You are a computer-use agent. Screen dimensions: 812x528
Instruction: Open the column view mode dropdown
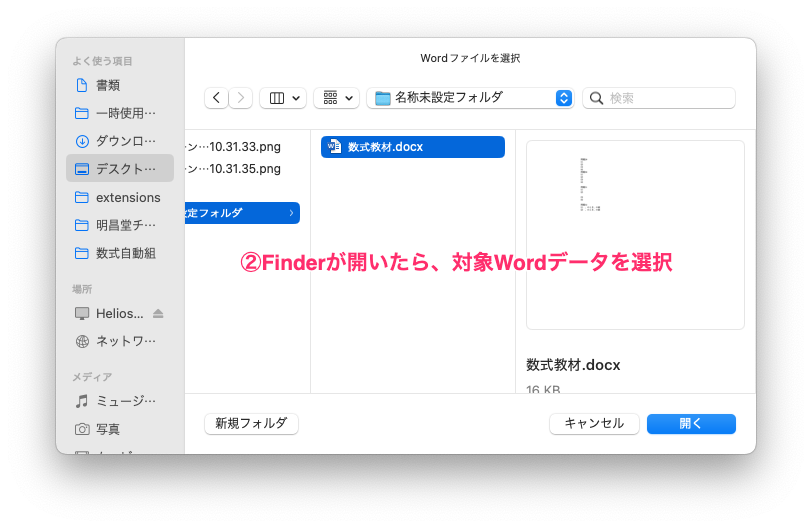click(x=283, y=98)
